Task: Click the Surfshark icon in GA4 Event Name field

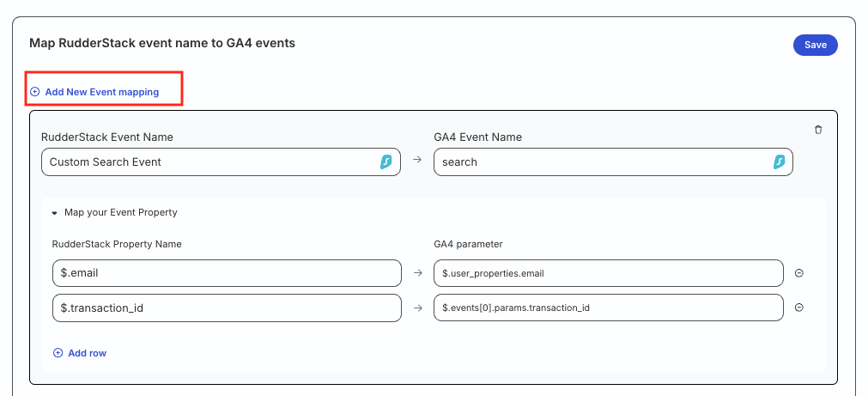Action: tap(779, 161)
